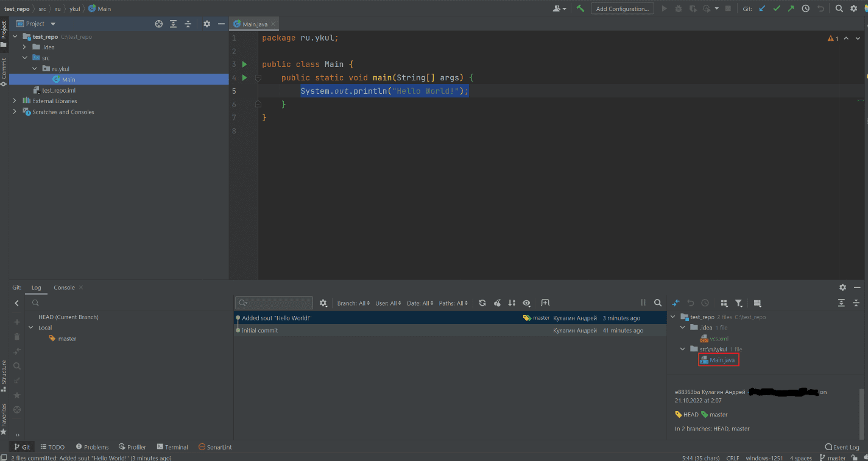Close the Console tab
Image resolution: width=868 pixels, height=461 pixels.
click(x=81, y=287)
